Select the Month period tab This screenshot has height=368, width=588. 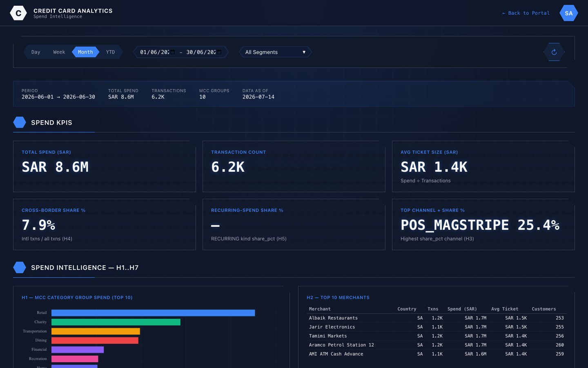[85, 52]
